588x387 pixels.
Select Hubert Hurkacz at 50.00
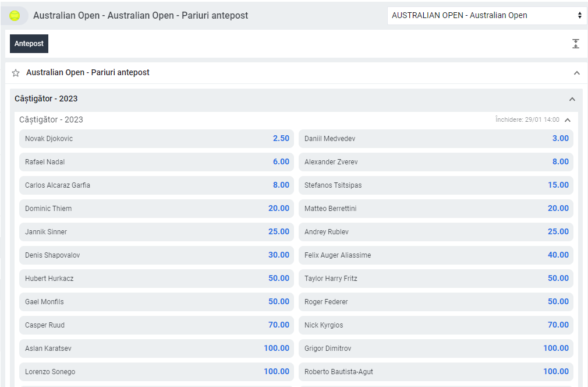coord(157,278)
